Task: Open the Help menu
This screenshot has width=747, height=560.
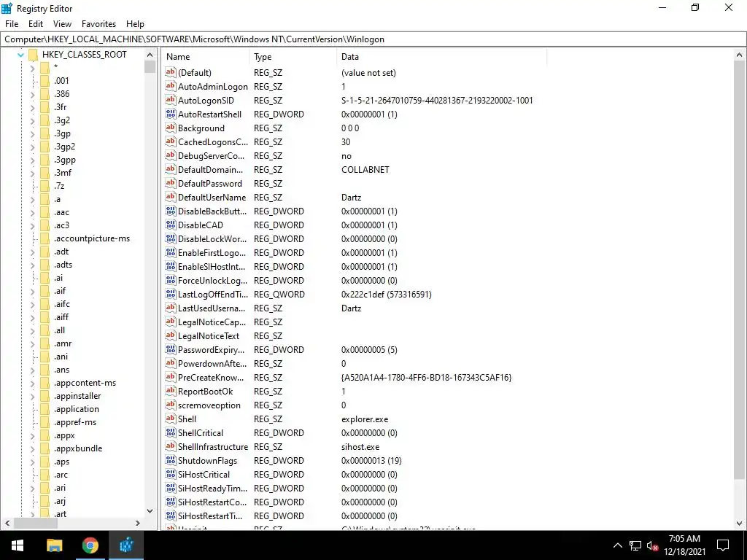Action: (135, 24)
